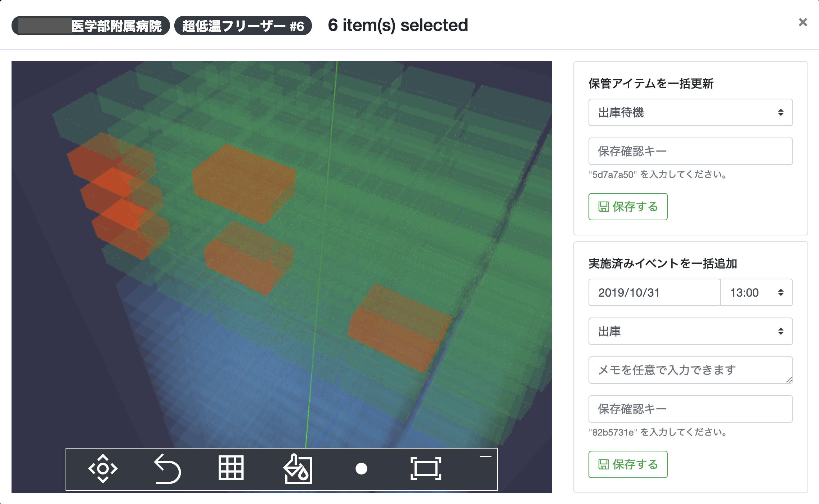Click the 実施済みイベントを一括追加 heading
The width and height of the screenshot is (819, 504).
[x=663, y=264]
